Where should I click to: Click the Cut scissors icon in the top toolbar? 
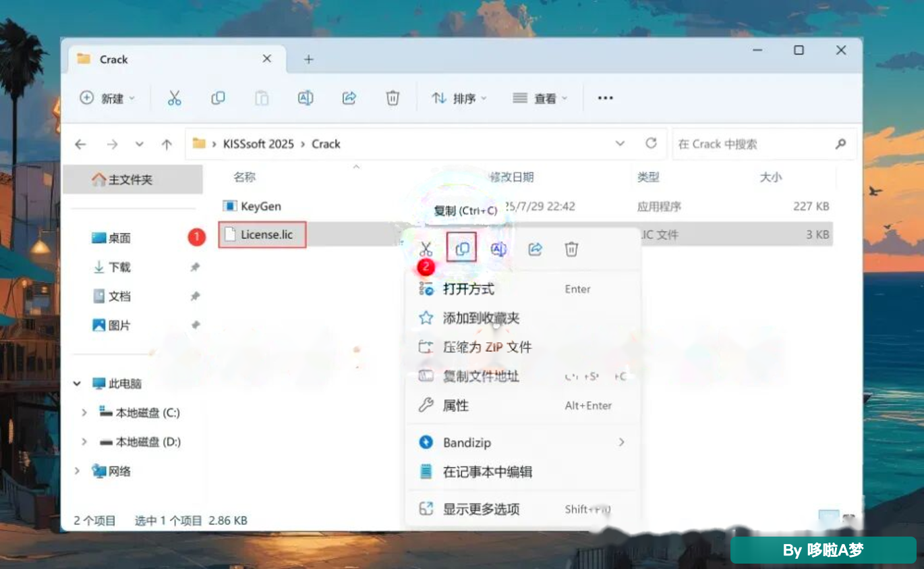175,98
